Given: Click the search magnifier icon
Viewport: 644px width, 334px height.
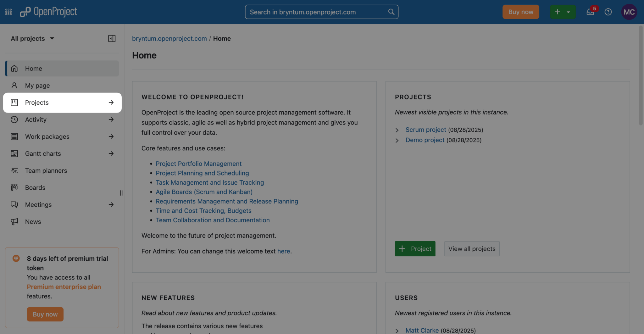Looking at the screenshot, I should [x=391, y=12].
